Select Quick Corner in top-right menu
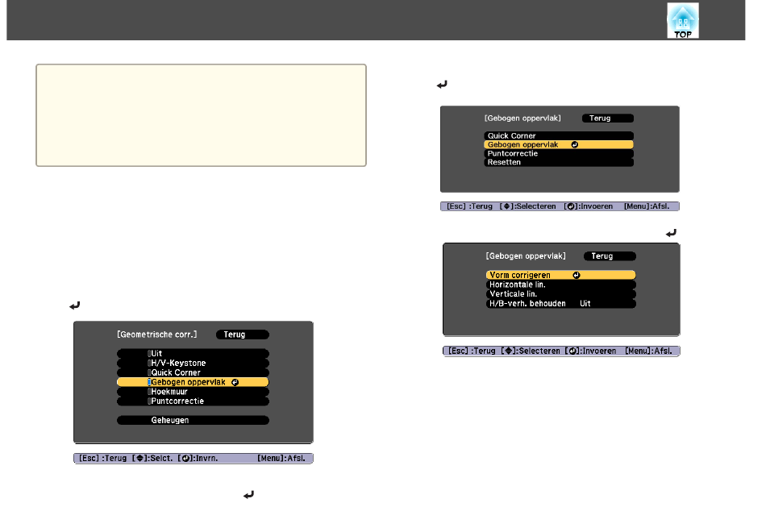 point(559,135)
